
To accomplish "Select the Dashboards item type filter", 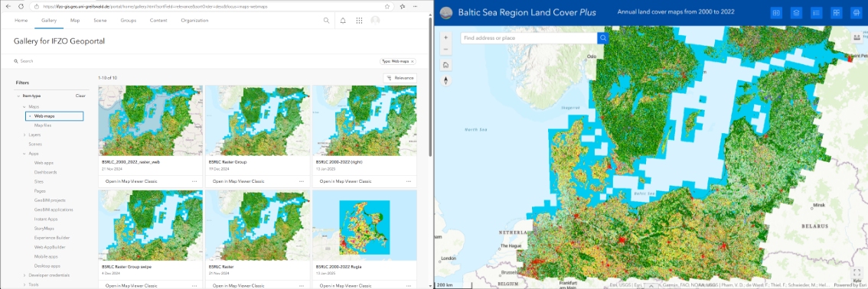I will pos(45,172).
